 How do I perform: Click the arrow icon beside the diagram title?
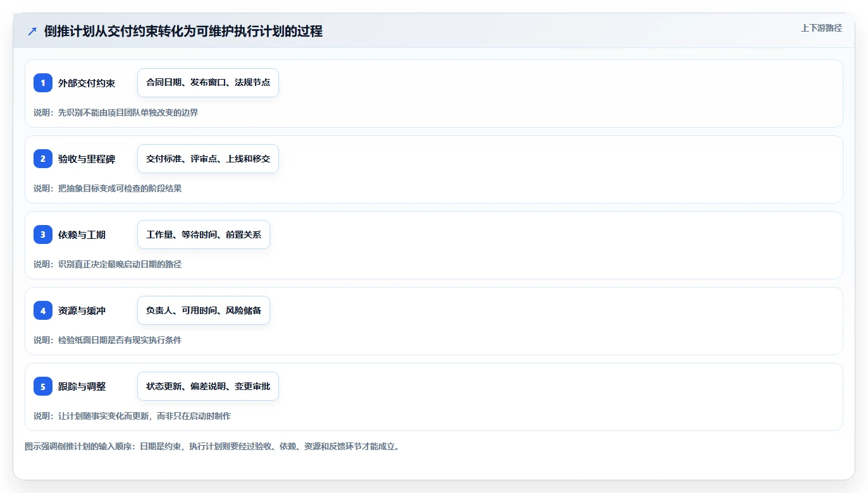[x=32, y=32]
